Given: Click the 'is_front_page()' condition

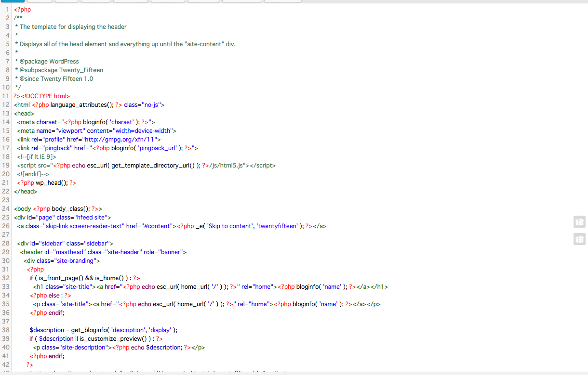Looking at the screenshot, I should [x=61, y=278].
